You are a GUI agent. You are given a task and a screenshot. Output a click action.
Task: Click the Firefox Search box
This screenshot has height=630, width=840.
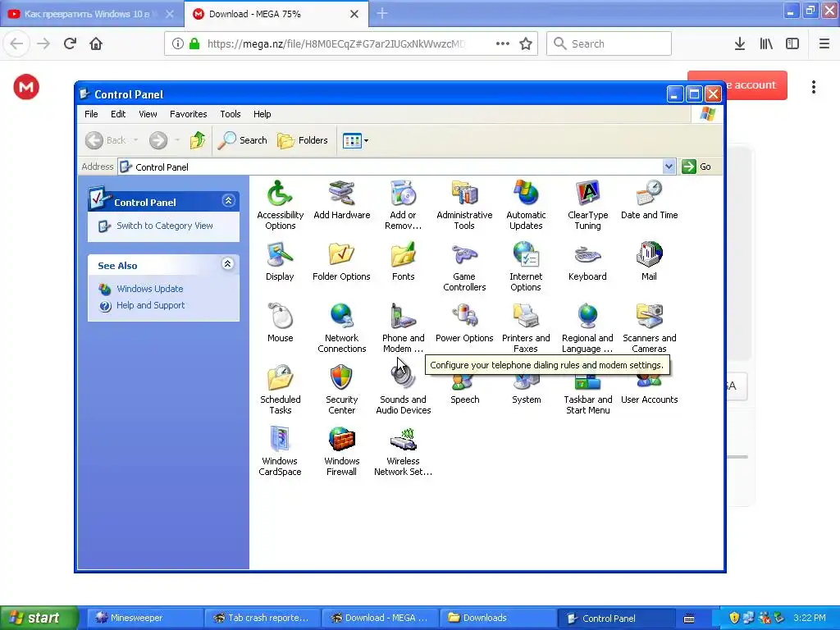[609, 43]
